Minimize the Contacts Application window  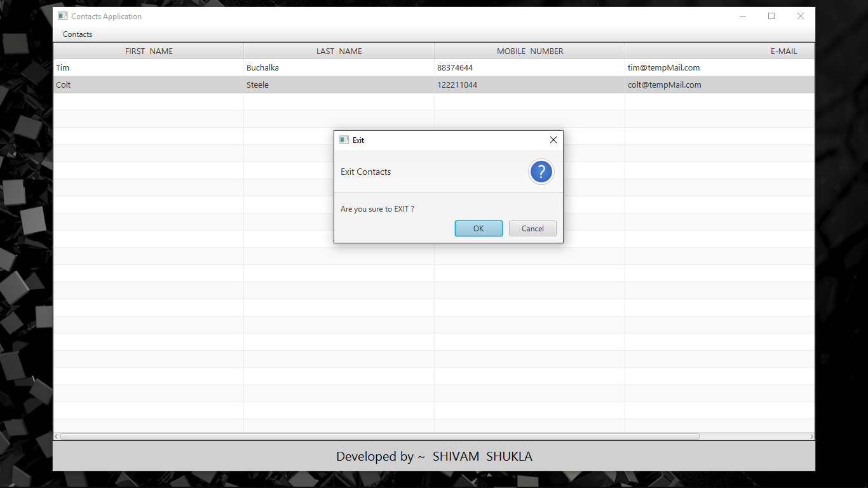(743, 16)
